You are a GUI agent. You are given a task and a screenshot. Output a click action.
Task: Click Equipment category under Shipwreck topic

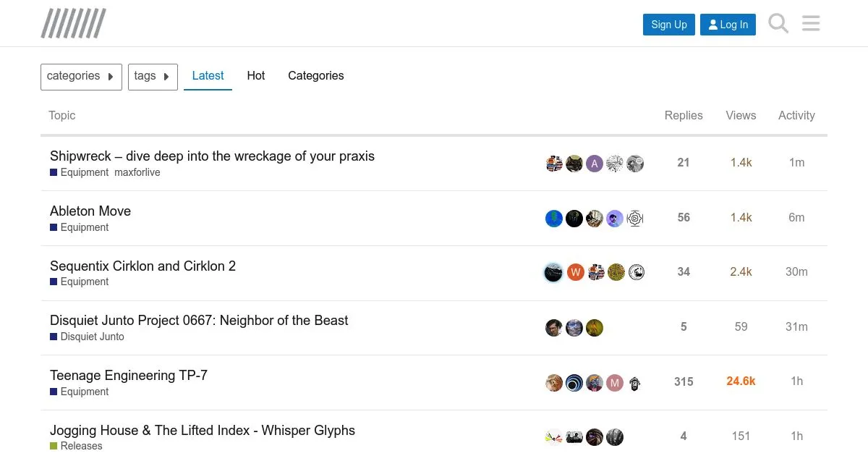pyautogui.click(x=80, y=173)
